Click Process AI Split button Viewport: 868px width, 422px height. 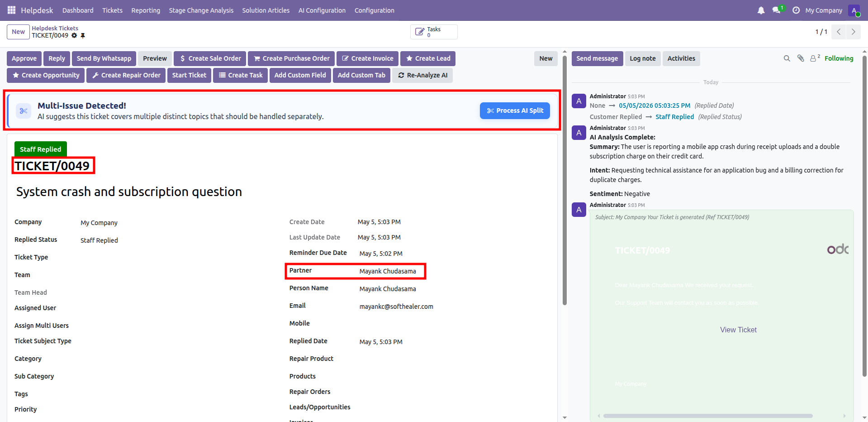pos(515,110)
